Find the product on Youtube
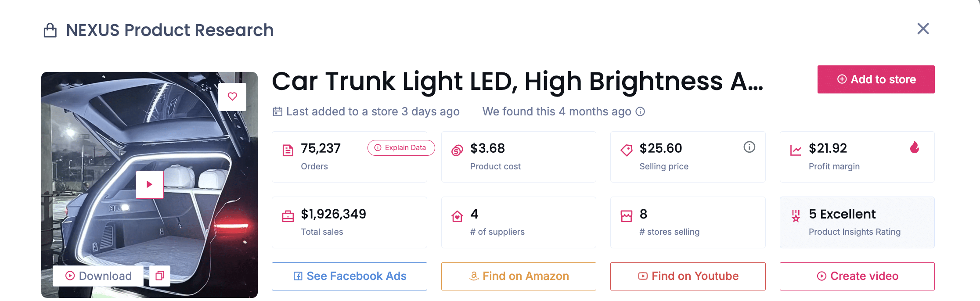The width and height of the screenshot is (980, 301). (x=687, y=276)
